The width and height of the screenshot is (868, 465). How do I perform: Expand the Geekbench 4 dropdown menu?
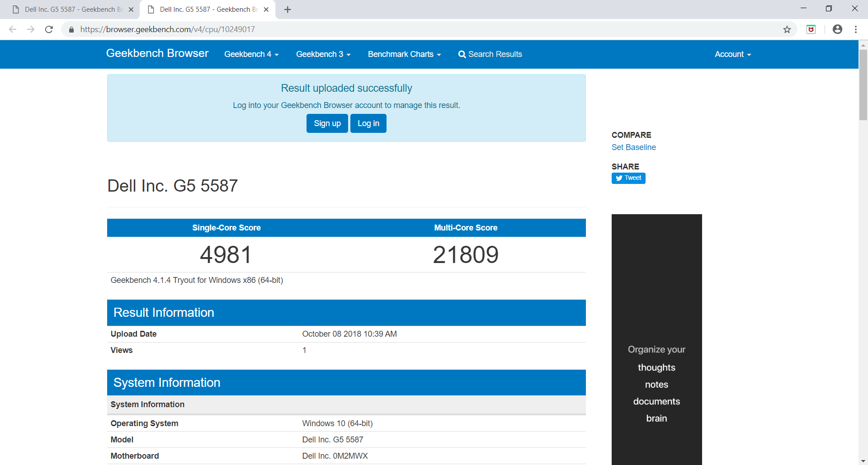point(251,54)
